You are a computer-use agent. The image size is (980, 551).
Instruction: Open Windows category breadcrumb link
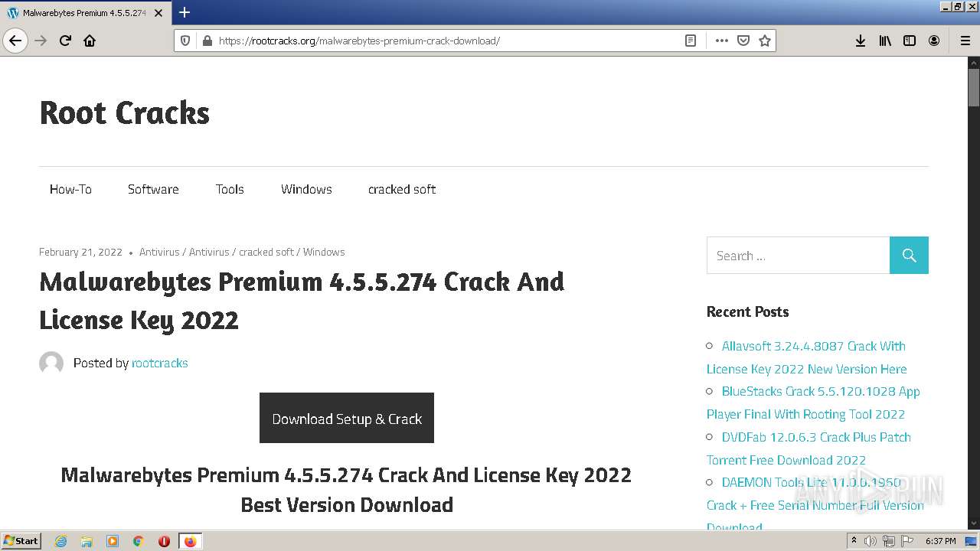click(x=324, y=252)
